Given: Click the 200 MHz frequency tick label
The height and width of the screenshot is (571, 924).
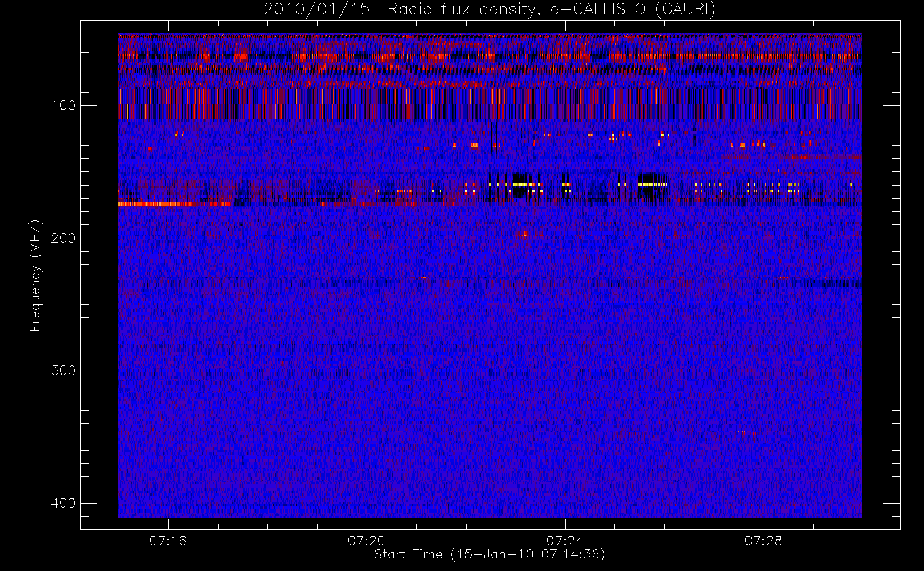Looking at the screenshot, I should click(63, 238).
